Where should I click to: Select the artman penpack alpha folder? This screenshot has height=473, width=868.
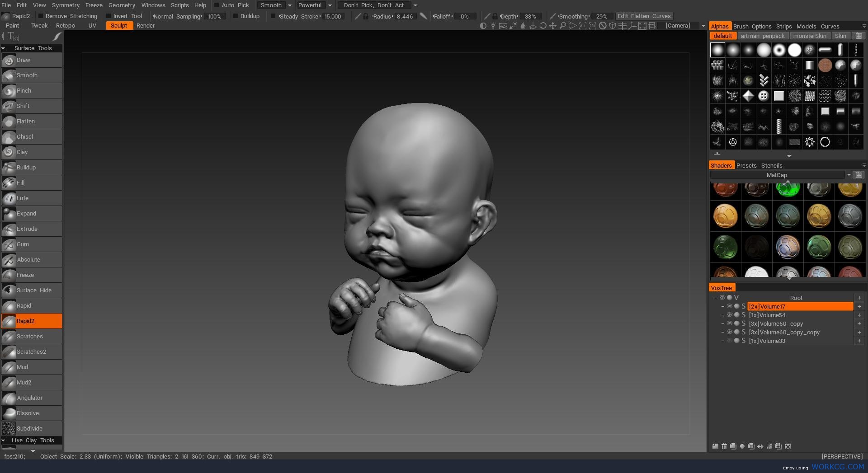click(x=763, y=36)
